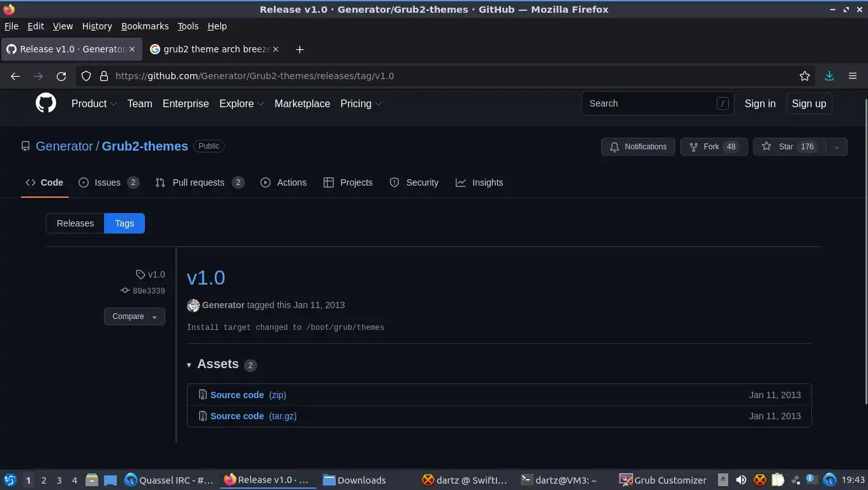Collapse the Assets section triangle
868x490 pixels.
pos(189,365)
